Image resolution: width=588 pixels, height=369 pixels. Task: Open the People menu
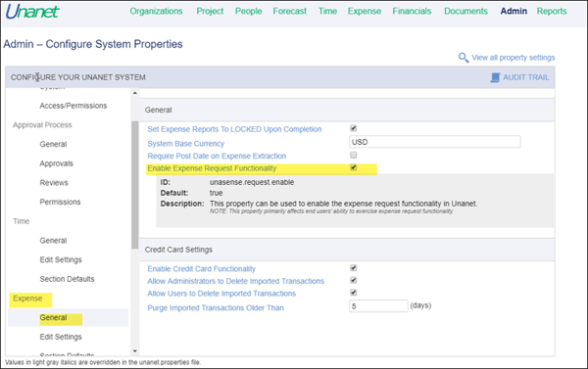coord(249,11)
